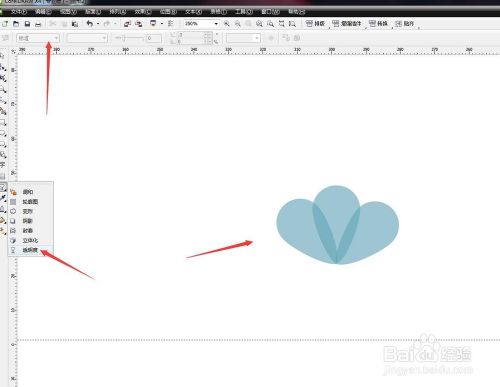
Task: Click the Zoom out magnifier icon
Action: pos(238,24)
